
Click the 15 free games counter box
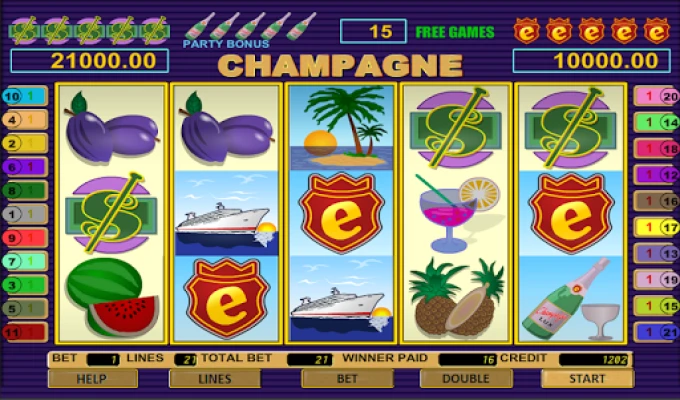pos(373,31)
